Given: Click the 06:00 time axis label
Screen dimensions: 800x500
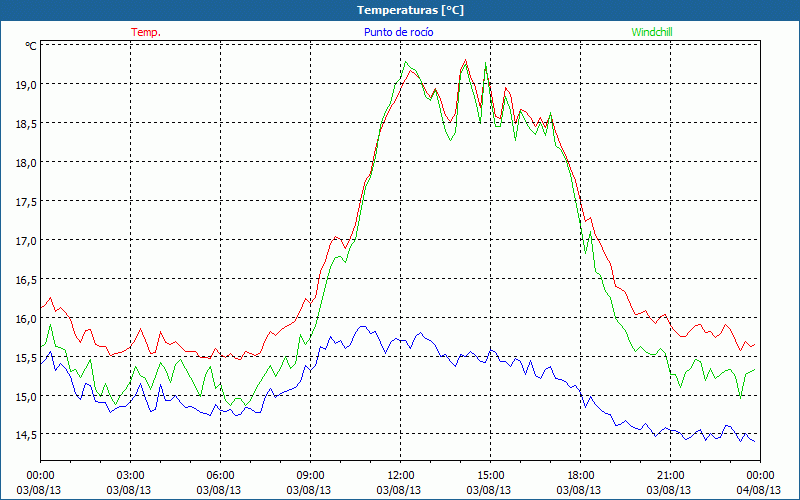Looking at the screenshot, I should [x=220, y=476].
